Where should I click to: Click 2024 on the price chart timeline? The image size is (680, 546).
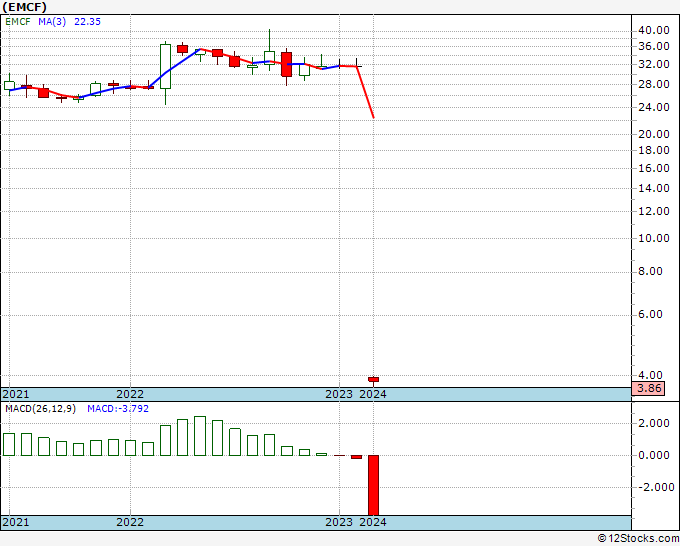click(373, 394)
